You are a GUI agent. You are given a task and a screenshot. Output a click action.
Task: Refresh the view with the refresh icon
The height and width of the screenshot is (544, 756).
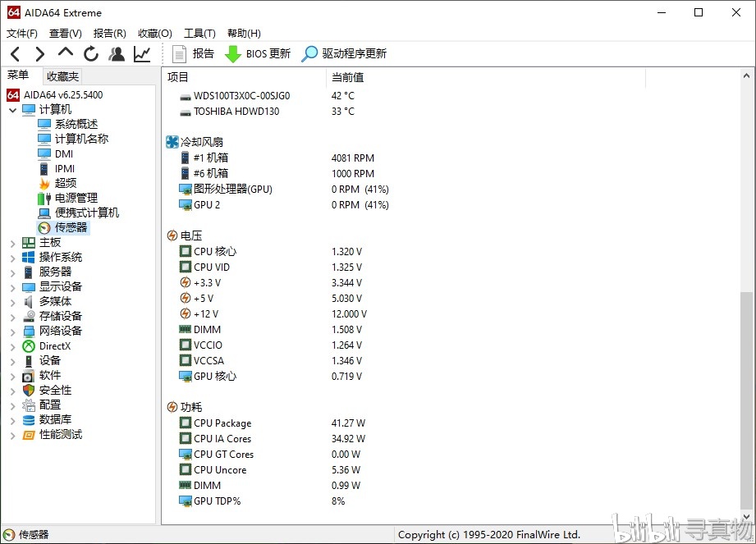click(x=90, y=54)
